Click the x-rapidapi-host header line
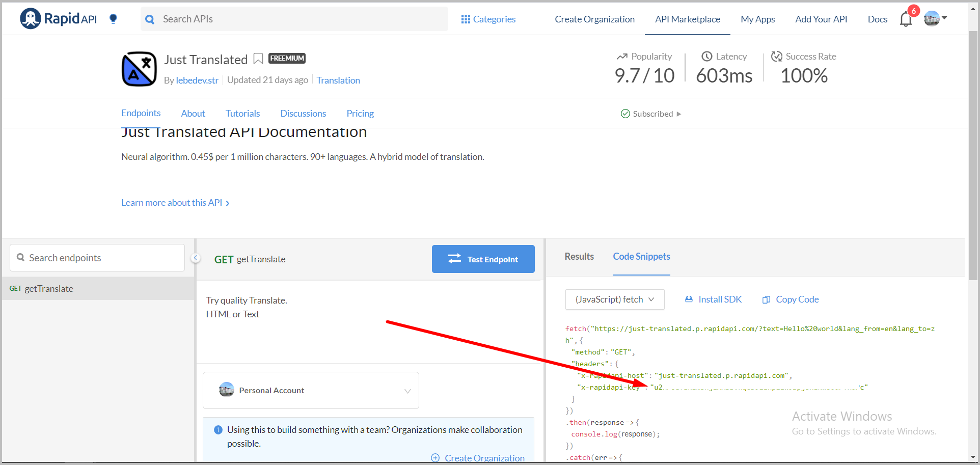The height and width of the screenshot is (465, 980). coord(685,376)
